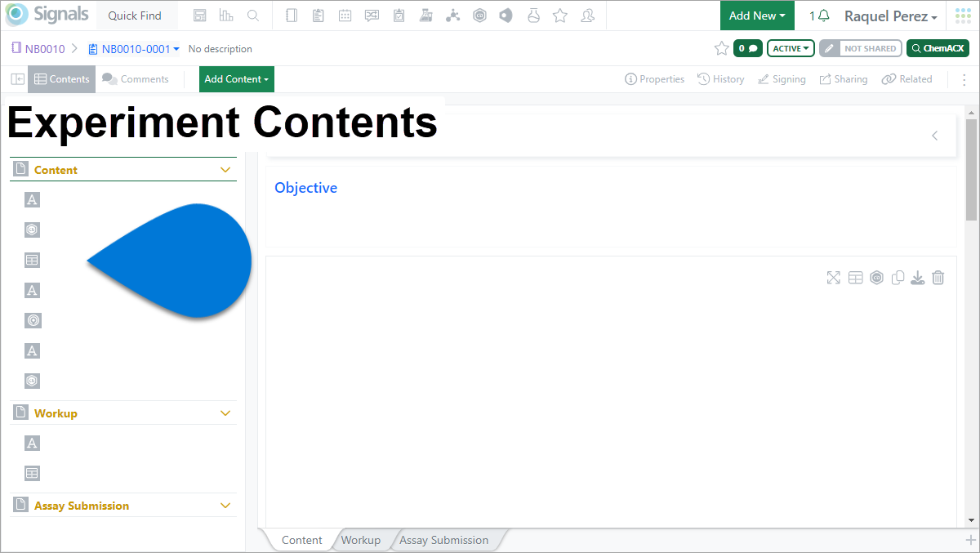The height and width of the screenshot is (553, 980).
Task: Click the Objective heading link
Action: (305, 188)
